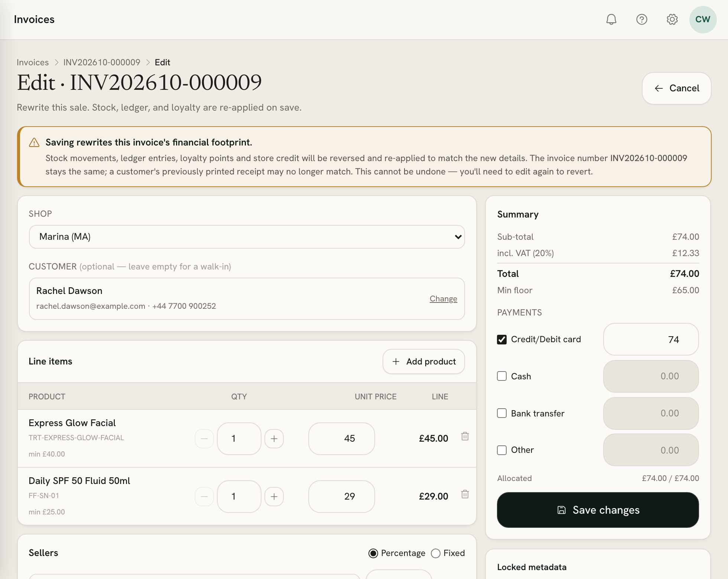The image size is (728, 579).
Task: Select the Percentage seller split option
Action: pyautogui.click(x=373, y=553)
